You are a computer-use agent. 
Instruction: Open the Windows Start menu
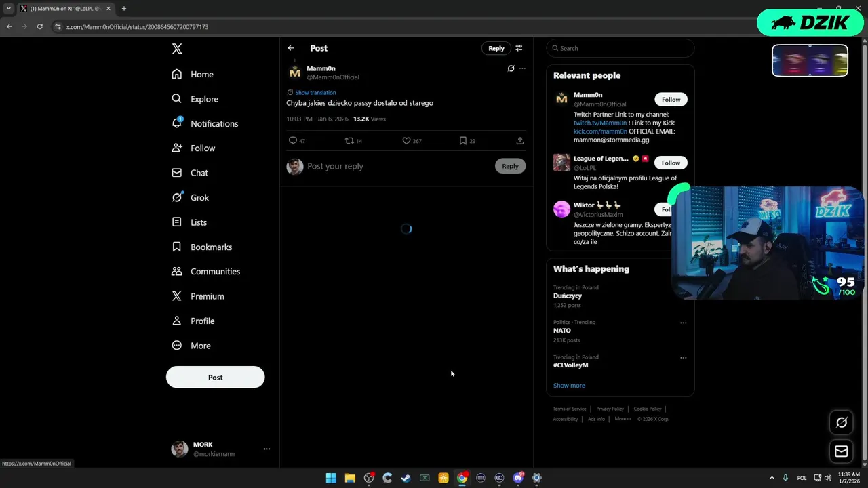331,478
